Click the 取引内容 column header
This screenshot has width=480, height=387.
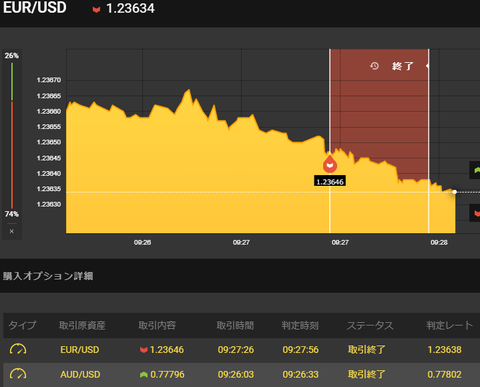[x=157, y=325]
